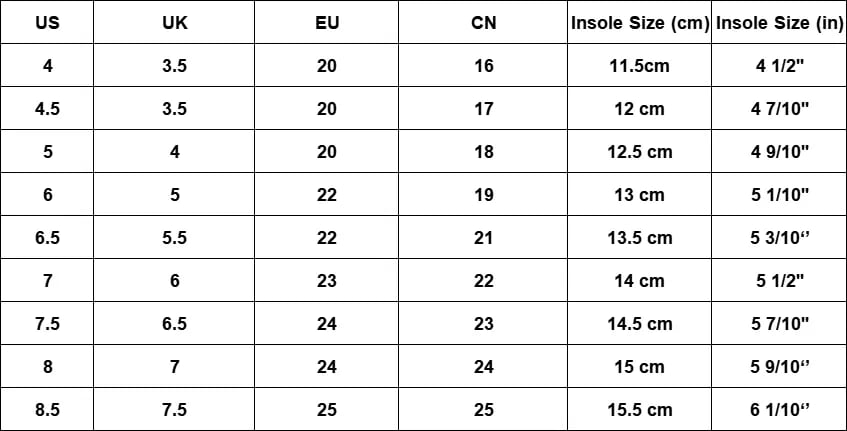Select the 4 7/10" inch cell
The image size is (847, 431).
[779, 109]
